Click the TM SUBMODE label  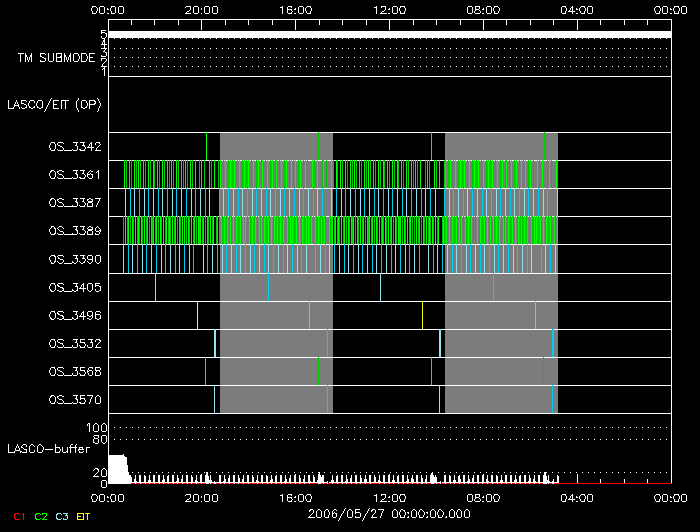point(56,58)
